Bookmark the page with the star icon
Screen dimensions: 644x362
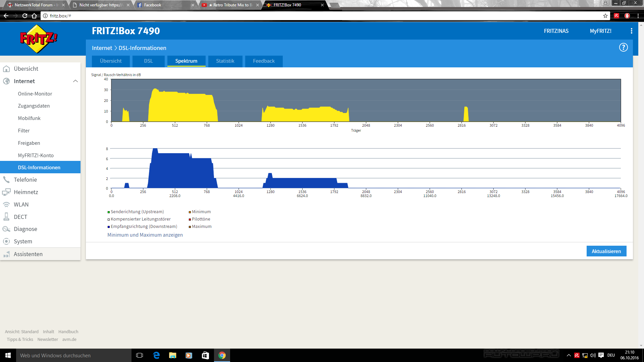(605, 16)
